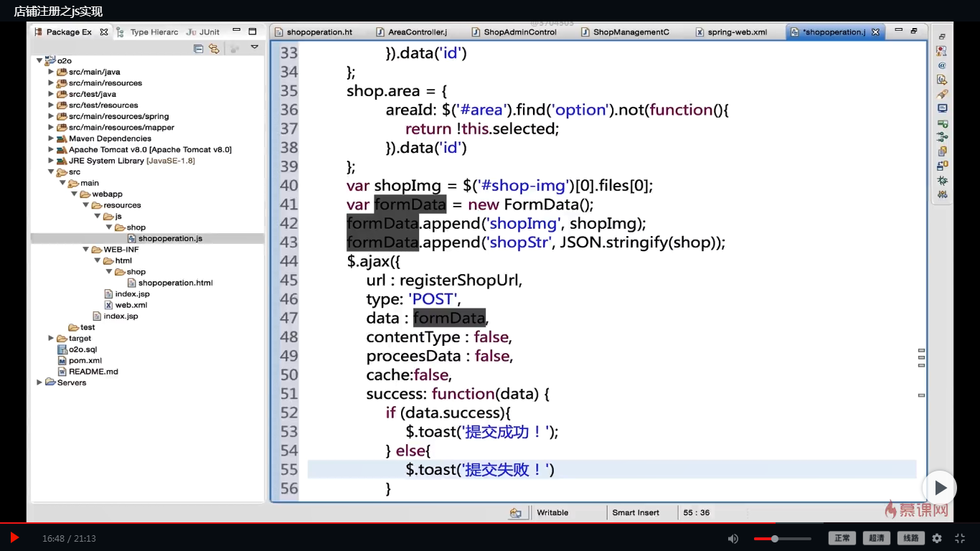Screen dimensions: 980x551
Task: Select 超清 quality button
Action: [x=877, y=538]
